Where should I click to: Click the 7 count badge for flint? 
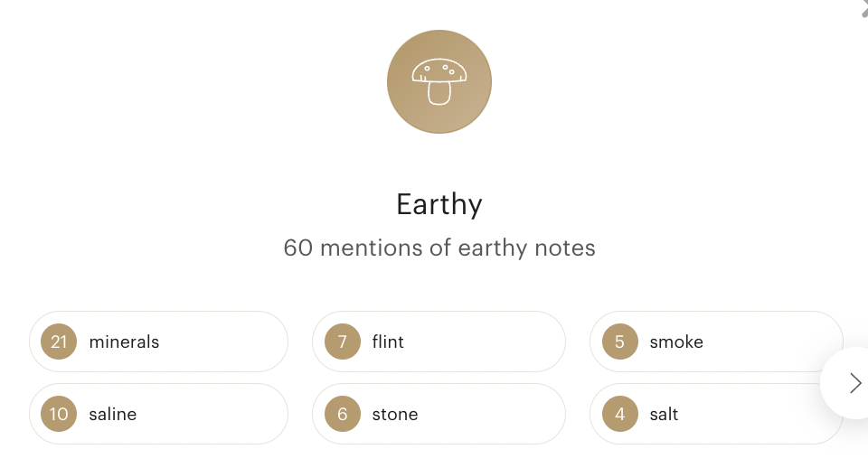coord(343,342)
